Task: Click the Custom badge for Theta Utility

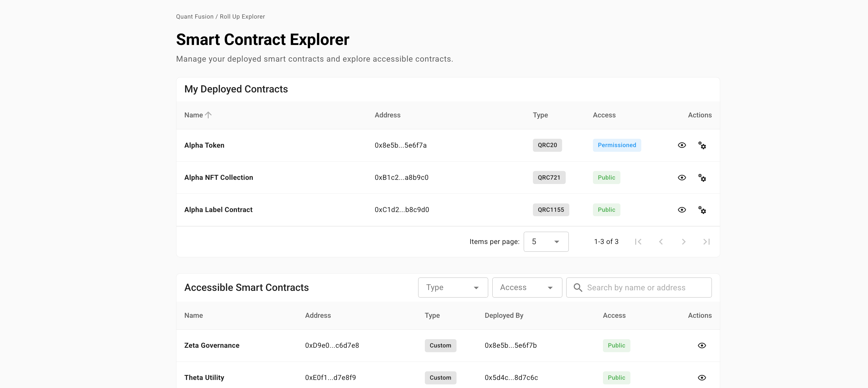Action: pos(440,377)
